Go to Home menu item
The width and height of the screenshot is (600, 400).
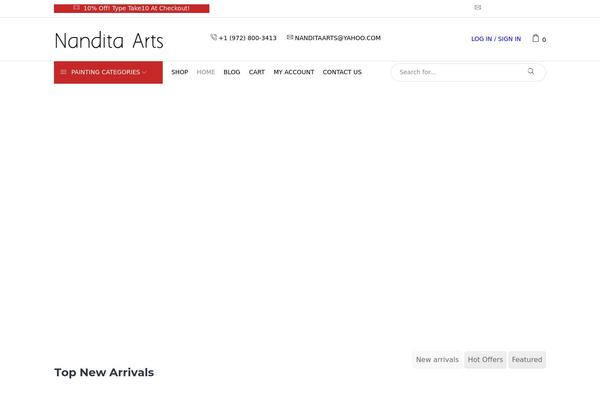[205, 72]
